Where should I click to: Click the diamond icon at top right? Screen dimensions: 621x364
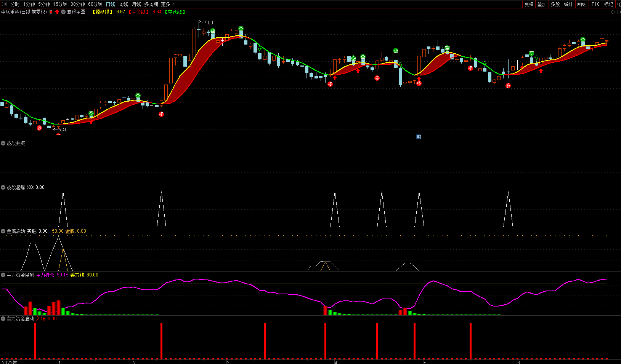point(613,12)
